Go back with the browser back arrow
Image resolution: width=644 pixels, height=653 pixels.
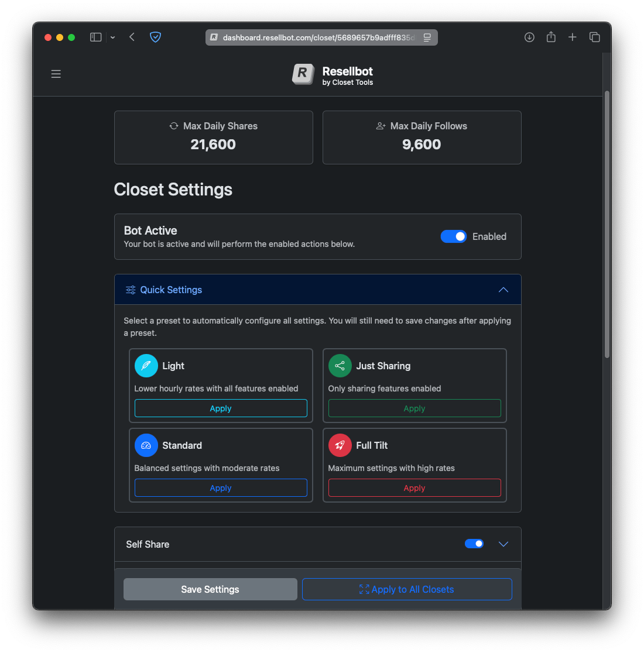tap(132, 37)
